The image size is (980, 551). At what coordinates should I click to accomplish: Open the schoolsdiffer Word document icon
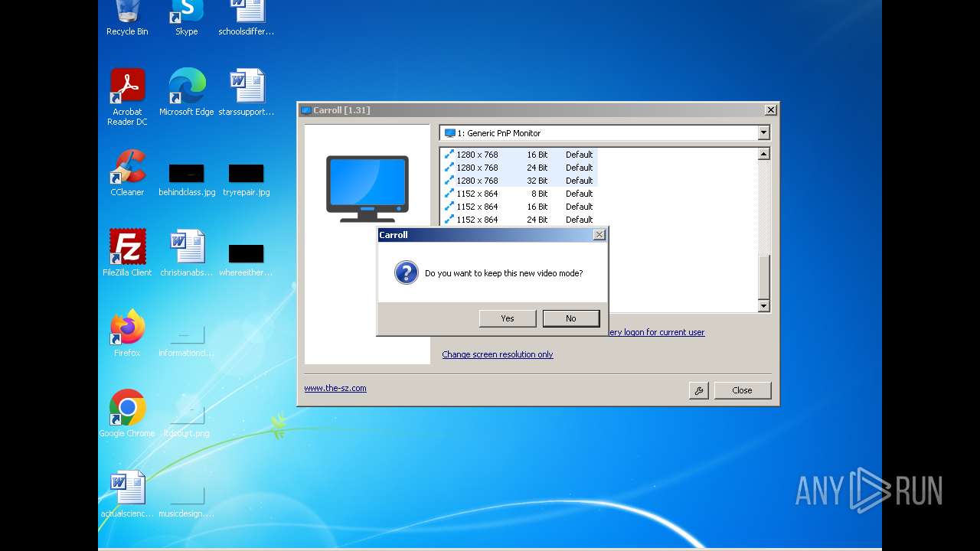[x=247, y=18]
